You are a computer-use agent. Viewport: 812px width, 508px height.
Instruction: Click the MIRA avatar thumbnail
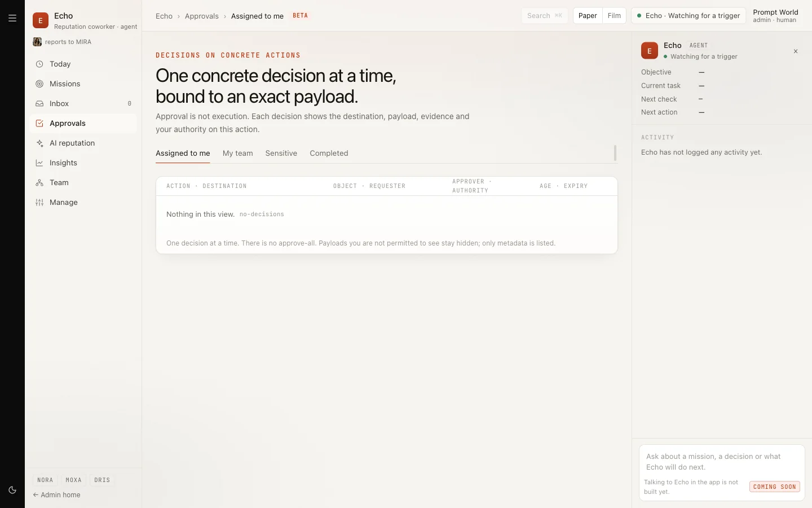pyautogui.click(x=37, y=42)
